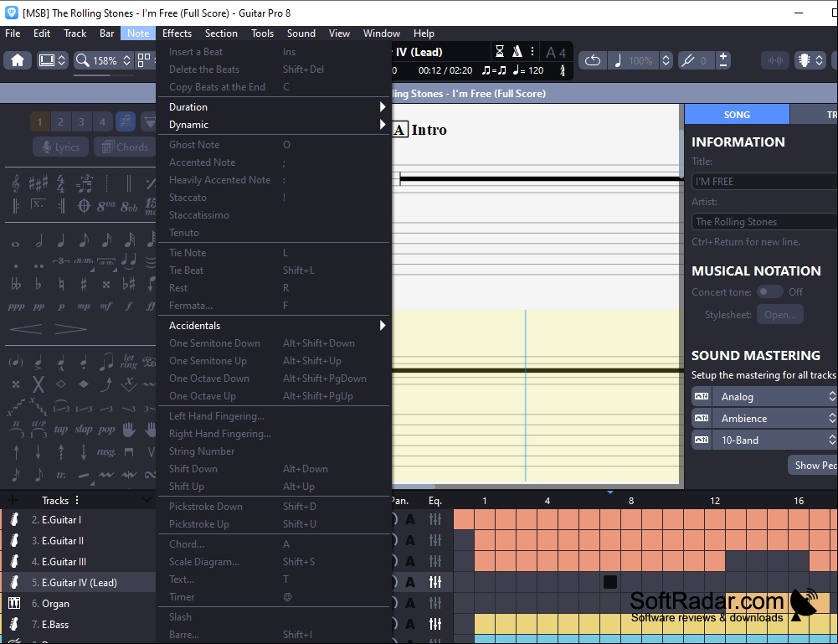Click the E.Guitar I track instrument icon
This screenshot has height=644, width=838.
coord(14,519)
